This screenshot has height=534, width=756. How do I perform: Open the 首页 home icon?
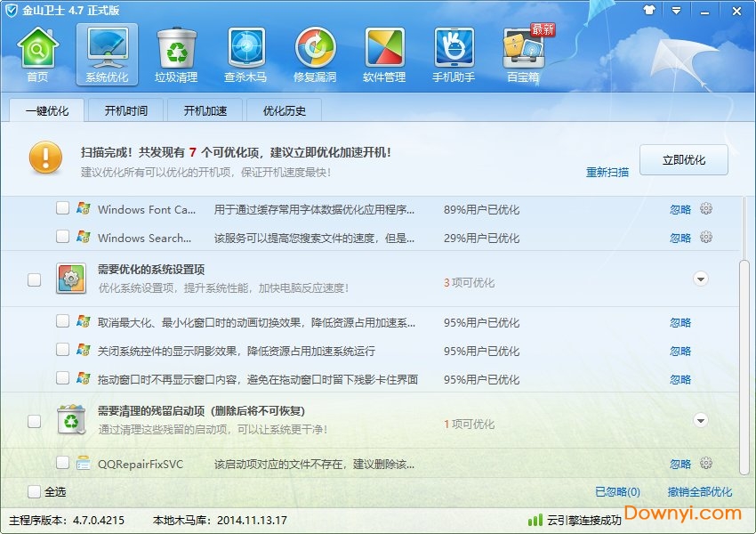pos(38,52)
